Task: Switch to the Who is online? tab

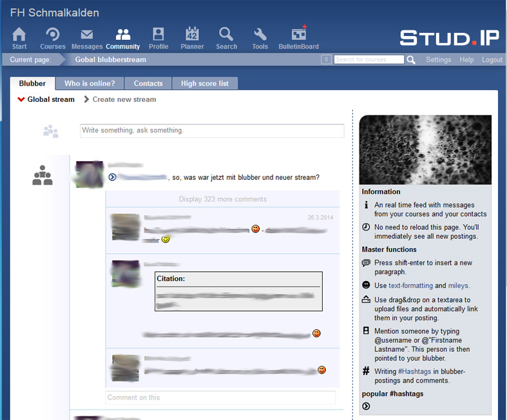Action: click(90, 83)
